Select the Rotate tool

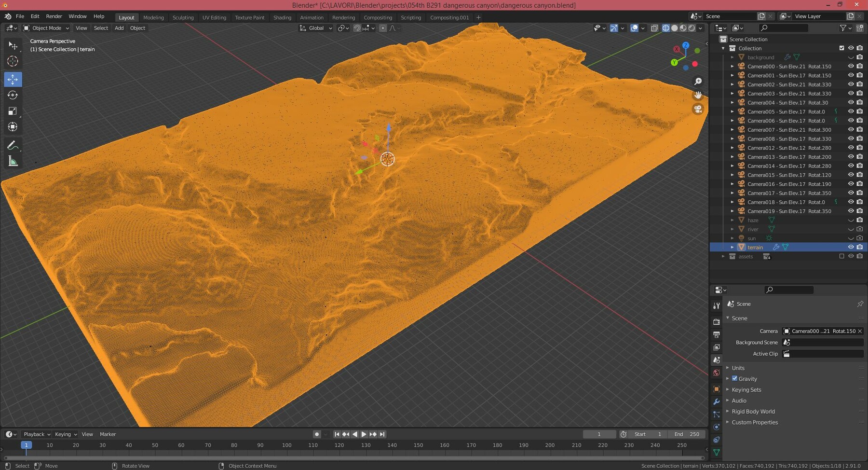(13, 95)
